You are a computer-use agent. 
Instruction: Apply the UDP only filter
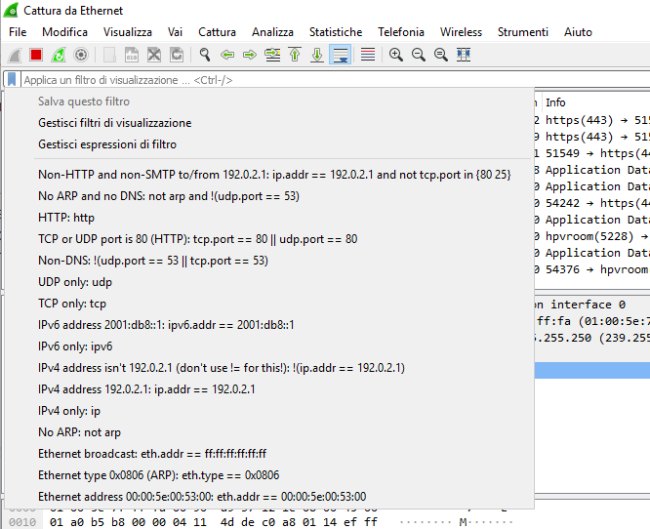(x=269, y=282)
